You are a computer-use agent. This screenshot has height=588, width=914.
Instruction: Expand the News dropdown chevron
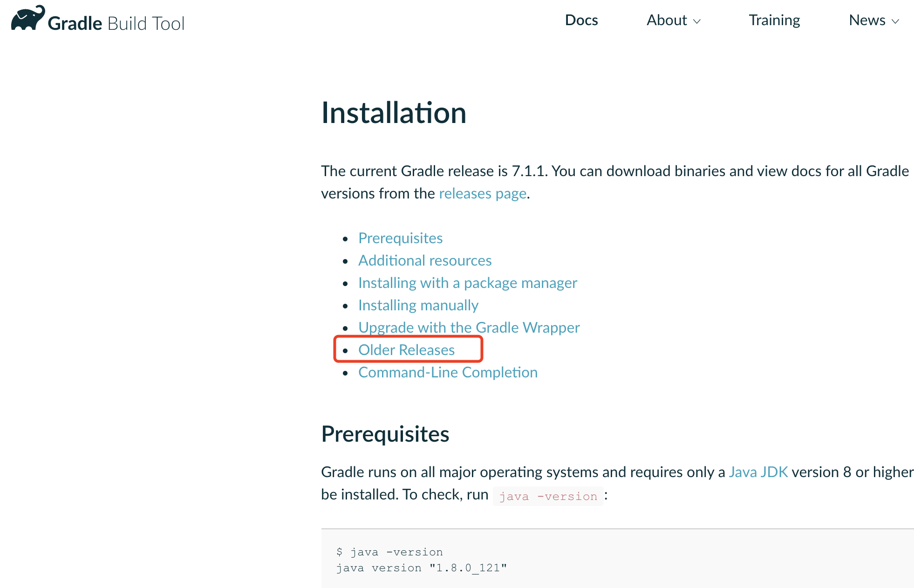pyautogui.click(x=895, y=21)
